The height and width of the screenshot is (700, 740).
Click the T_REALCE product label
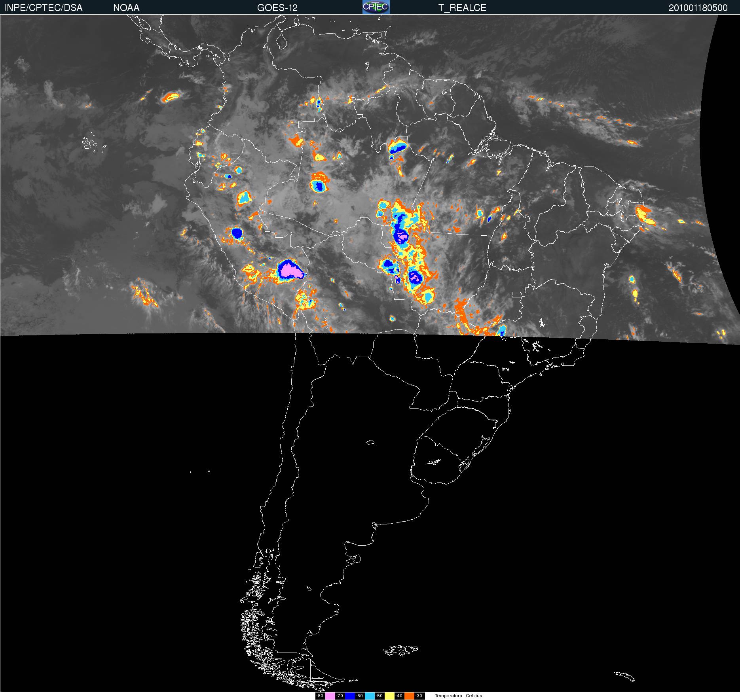(462, 8)
